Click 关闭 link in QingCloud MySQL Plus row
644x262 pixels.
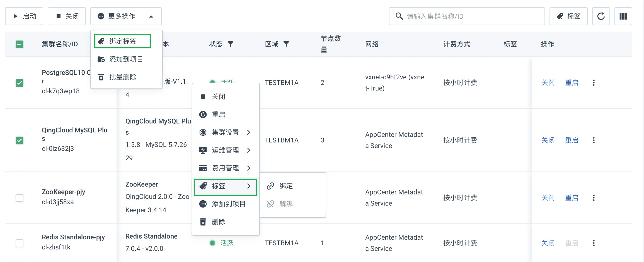click(x=548, y=140)
